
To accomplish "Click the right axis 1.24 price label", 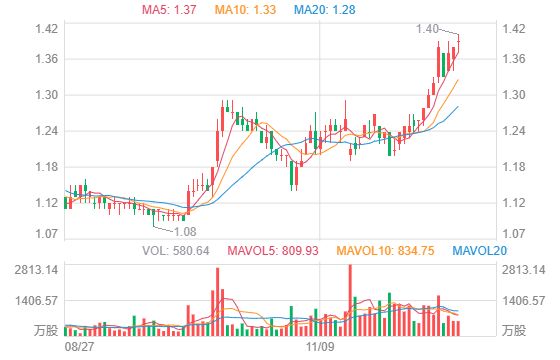I will [x=514, y=131].
